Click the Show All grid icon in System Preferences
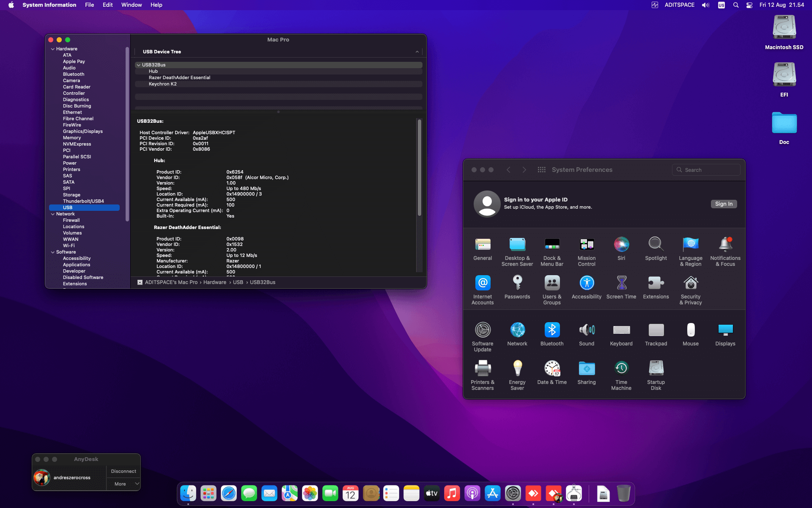 click(541, 169)
